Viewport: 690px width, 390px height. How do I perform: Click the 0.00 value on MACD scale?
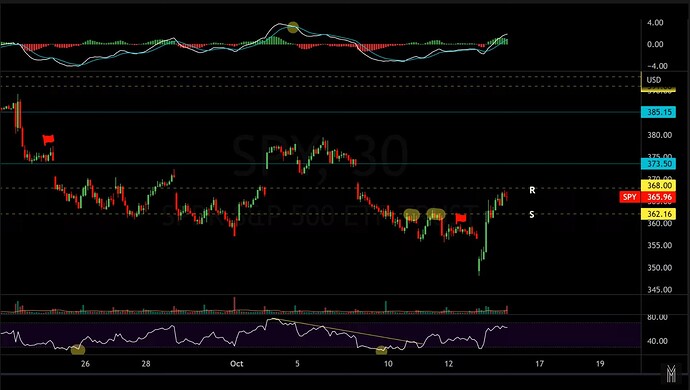click(x=655, y=44)
